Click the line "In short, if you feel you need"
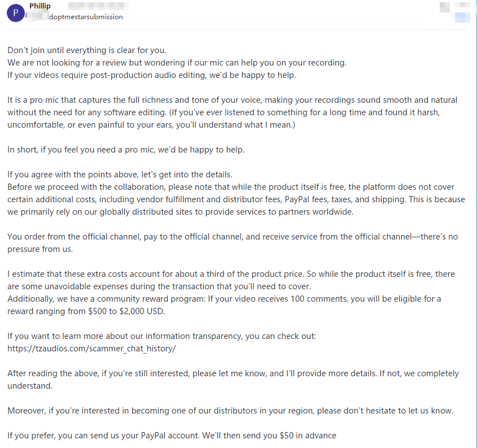477x448 pixels. point(126,150)
